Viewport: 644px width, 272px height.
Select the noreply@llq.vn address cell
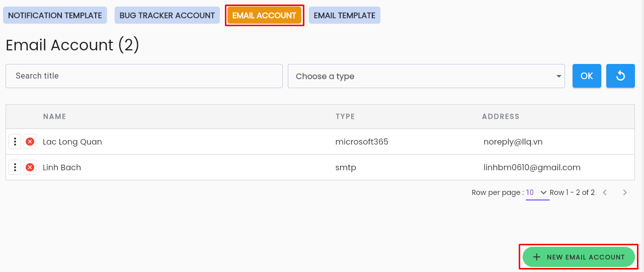(513, 142)
